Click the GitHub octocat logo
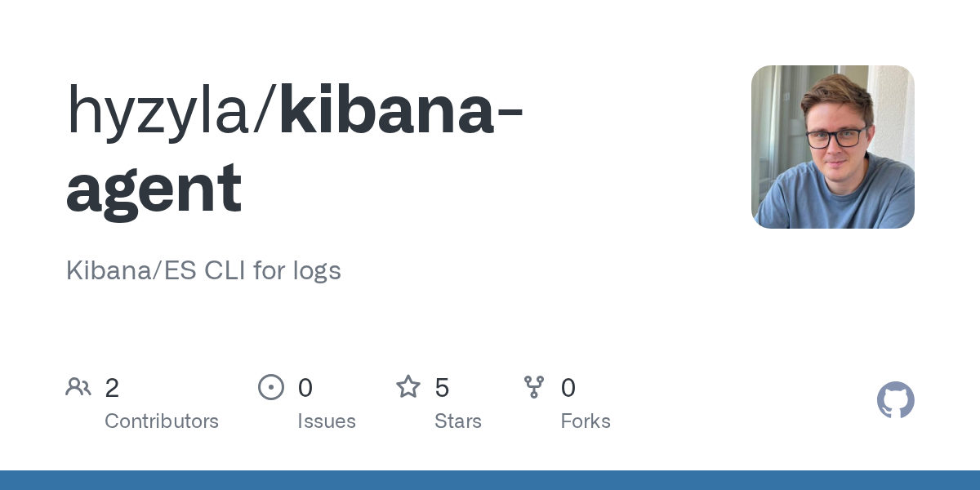Viewport: 980px width, 490px height. coord(896,400)
